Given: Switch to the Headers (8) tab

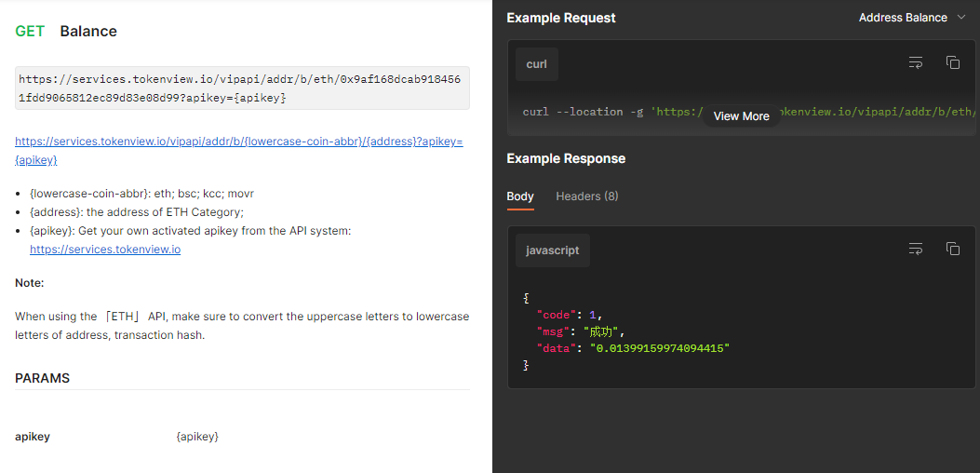Looking at the screenshot, I should pyautogui.click(x=586, y=196).
